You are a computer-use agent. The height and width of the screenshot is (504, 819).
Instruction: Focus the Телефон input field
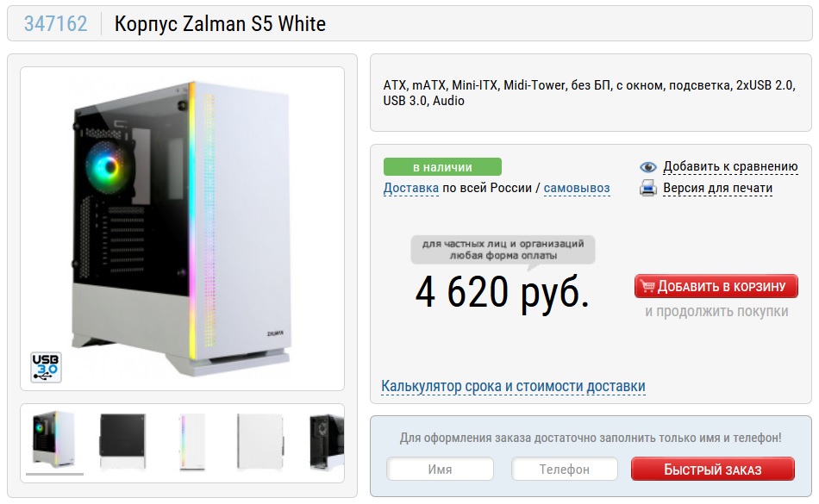[x=564, y=469]
